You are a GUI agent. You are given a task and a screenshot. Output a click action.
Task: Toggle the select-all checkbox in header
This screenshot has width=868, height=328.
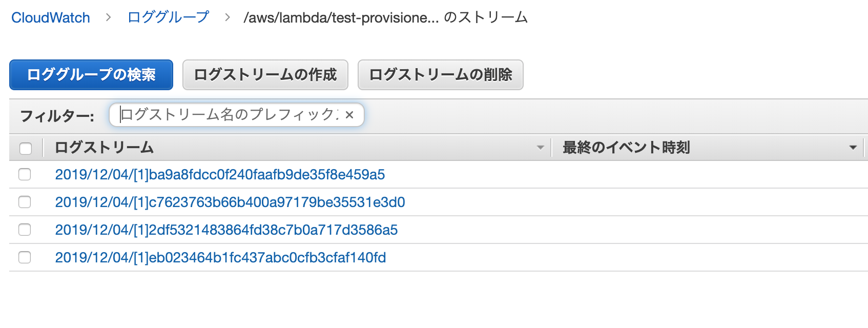click(25, 149)
